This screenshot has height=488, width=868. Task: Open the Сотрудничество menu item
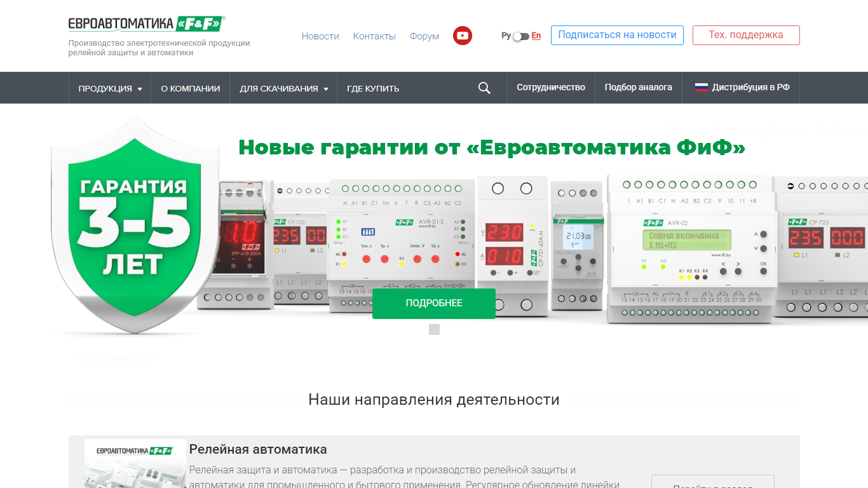click(551, 88)
